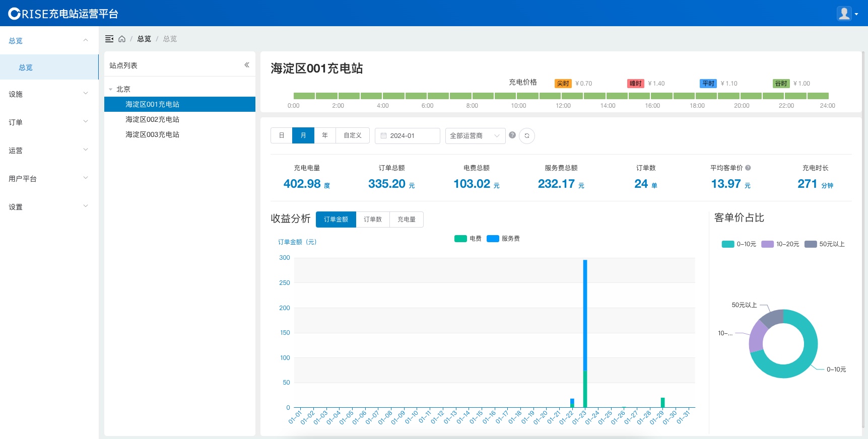Click the refresh data button

[527, 136]
